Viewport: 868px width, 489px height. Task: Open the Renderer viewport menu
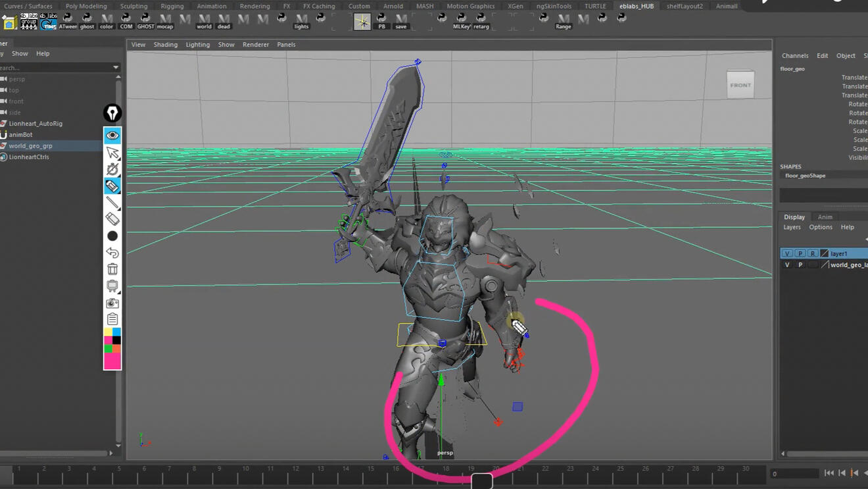point(255,45)
